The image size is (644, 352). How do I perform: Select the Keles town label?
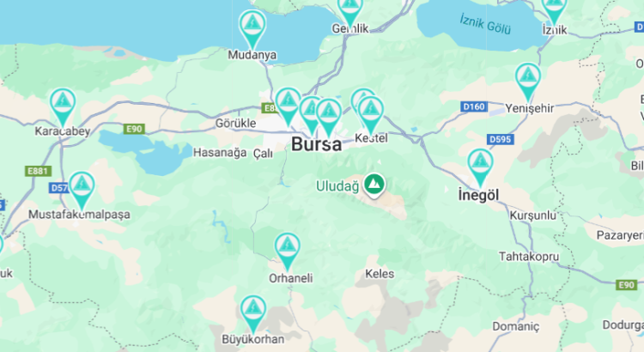[x=380, y=274]
